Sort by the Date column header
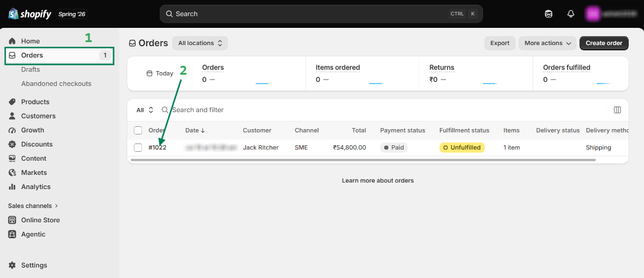The height and width of the screenshot is (278, 644). [195, 130]
